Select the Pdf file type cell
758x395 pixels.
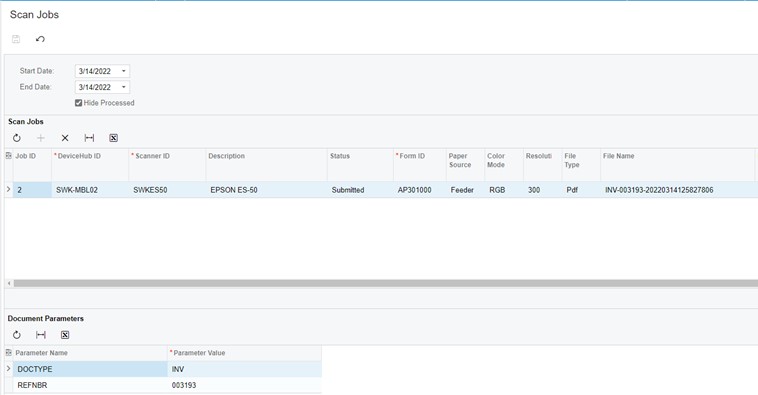(x=581, y=190)
